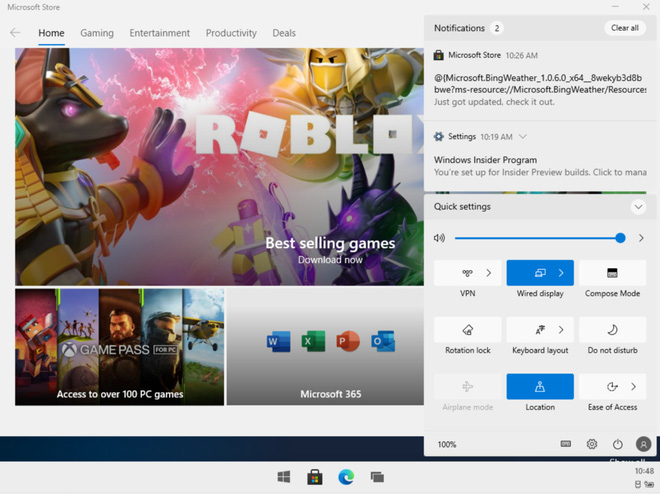Viewport: 660px width, 494px height.
Task: Enable Do not disturb mode
Action: 612,330
